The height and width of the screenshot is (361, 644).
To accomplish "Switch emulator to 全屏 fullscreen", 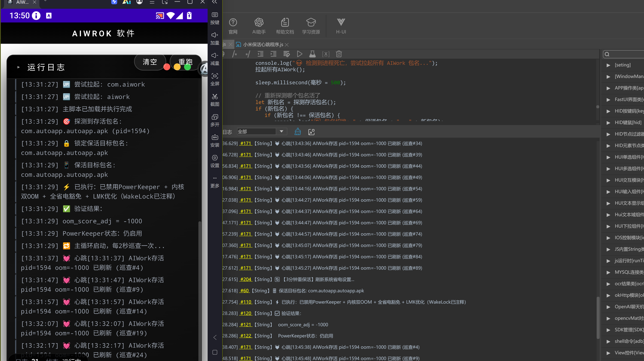I will tap(215, 79).
